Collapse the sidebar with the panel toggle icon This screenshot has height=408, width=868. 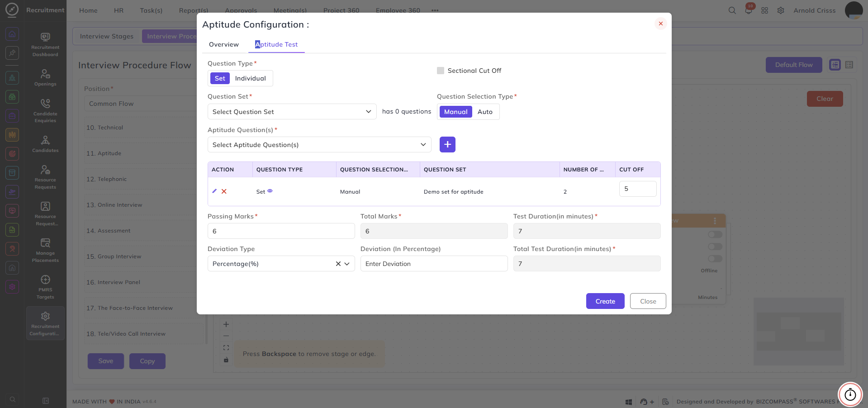coord(46,401)
